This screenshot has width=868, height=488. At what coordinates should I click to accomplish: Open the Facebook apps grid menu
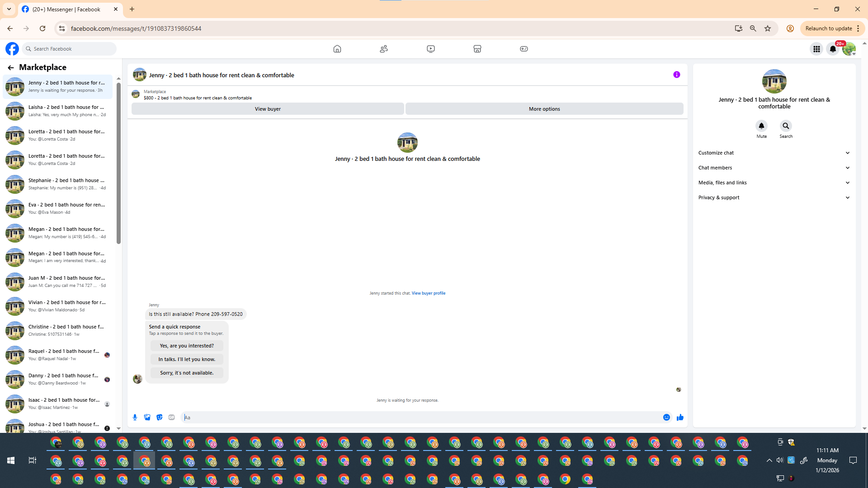pyautogui.click(x=816, y=49)
